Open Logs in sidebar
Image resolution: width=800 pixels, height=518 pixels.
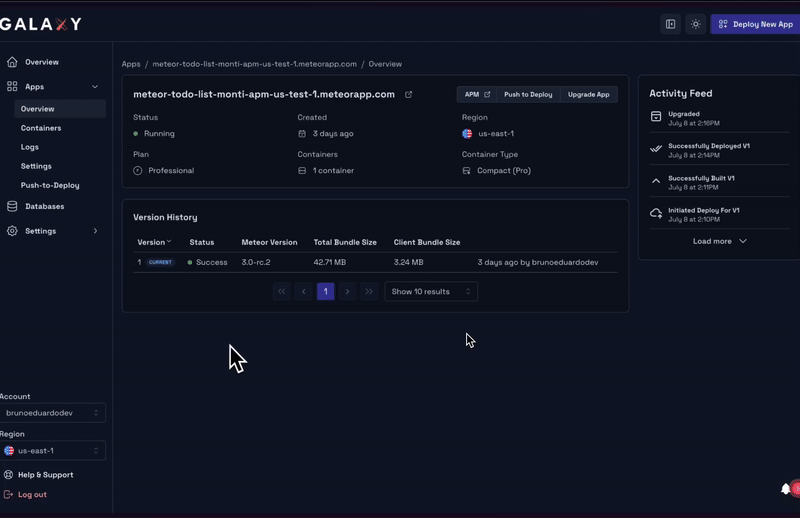pos(30,147)
